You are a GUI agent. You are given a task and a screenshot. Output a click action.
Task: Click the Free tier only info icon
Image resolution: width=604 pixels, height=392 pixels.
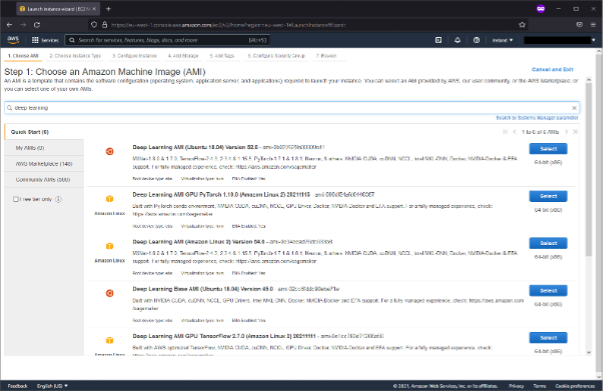click(x=58, y=199)
